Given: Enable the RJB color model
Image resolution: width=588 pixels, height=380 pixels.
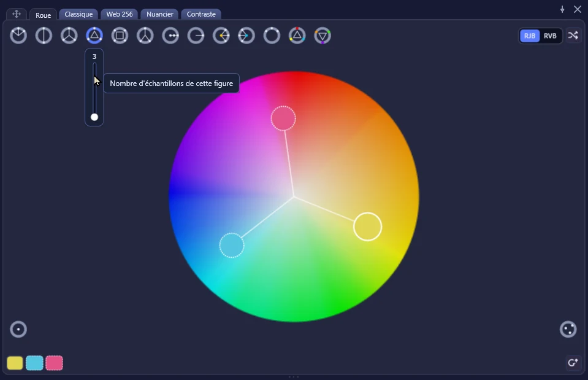Looking at the screenshot, I should click(x=530, y=36).
